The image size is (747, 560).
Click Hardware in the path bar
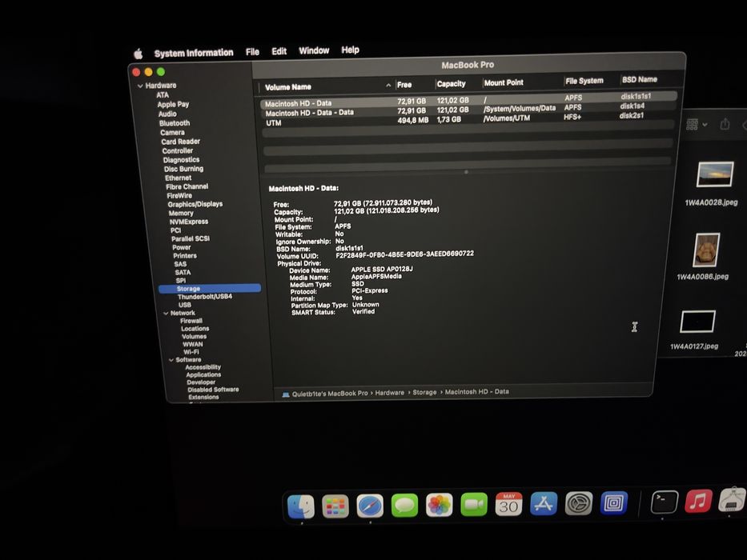(x=389, y=393)
